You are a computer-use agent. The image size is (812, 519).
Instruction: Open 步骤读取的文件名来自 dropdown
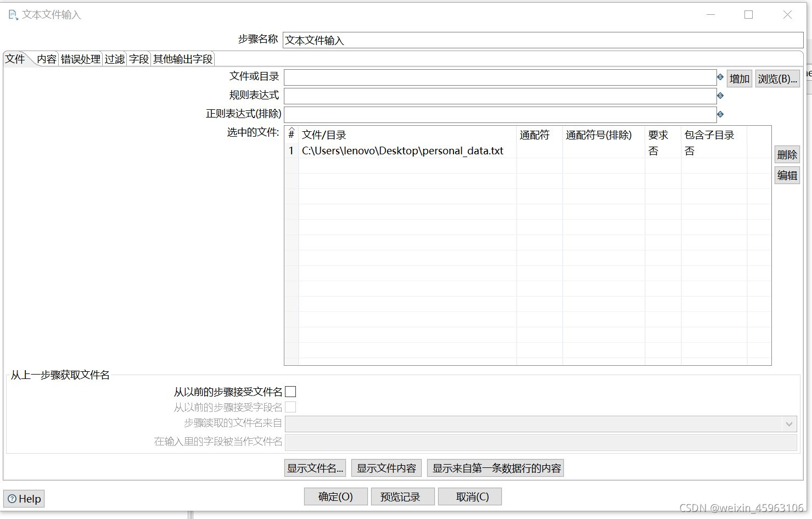point(541,424)
